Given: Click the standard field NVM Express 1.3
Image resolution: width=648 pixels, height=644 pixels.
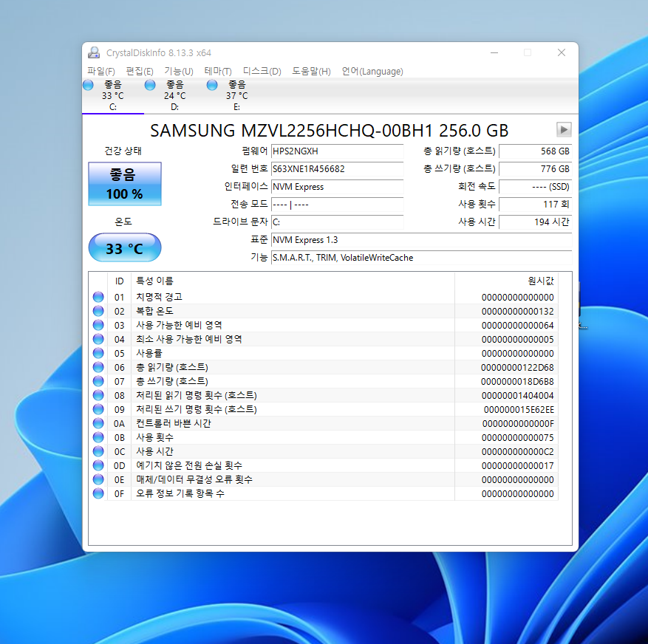Looking at the screenshot, I should coord(421,240).
